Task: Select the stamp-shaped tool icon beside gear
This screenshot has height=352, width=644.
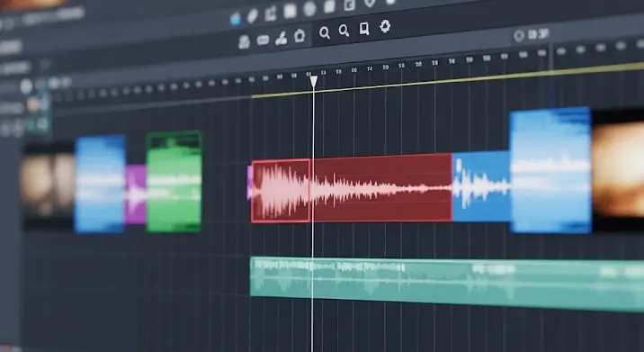Action: [x=281, y=38]
